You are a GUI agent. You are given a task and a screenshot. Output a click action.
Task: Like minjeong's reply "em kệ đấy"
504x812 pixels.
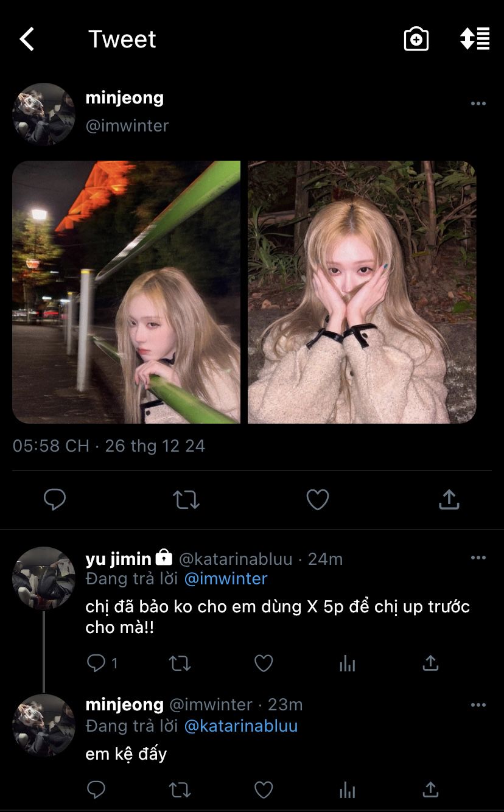click(264, 790)
